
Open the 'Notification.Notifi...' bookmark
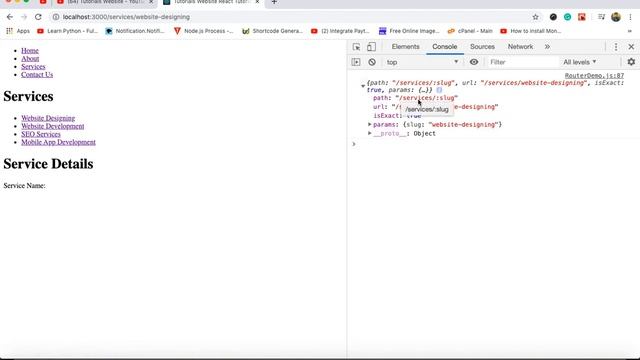[135, 31]
